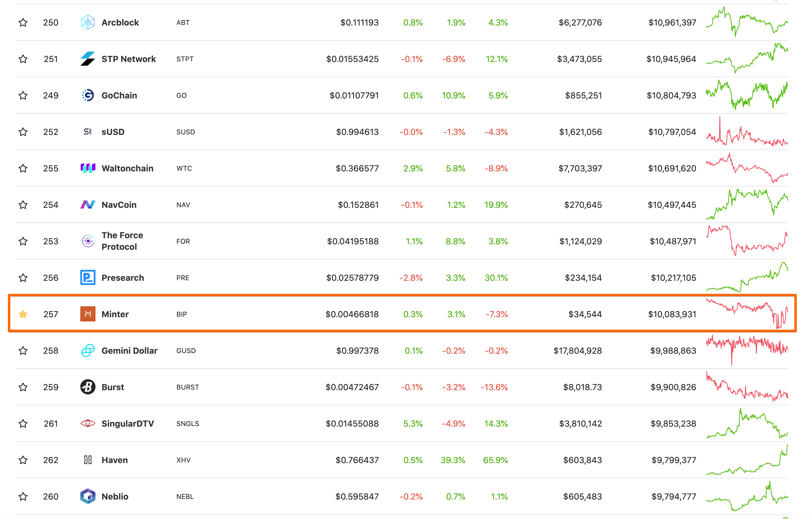Open the Burst coin page
The height and width of the screenshot is (519, 812).
point(113,387)
